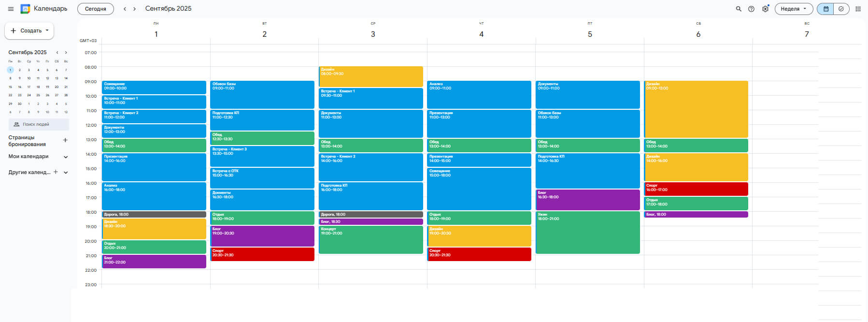Open Wednesday Дизайн 08:00–09:30 event
Image resolution: width=868 pixels, height=322 pixels.
point(371,76)
